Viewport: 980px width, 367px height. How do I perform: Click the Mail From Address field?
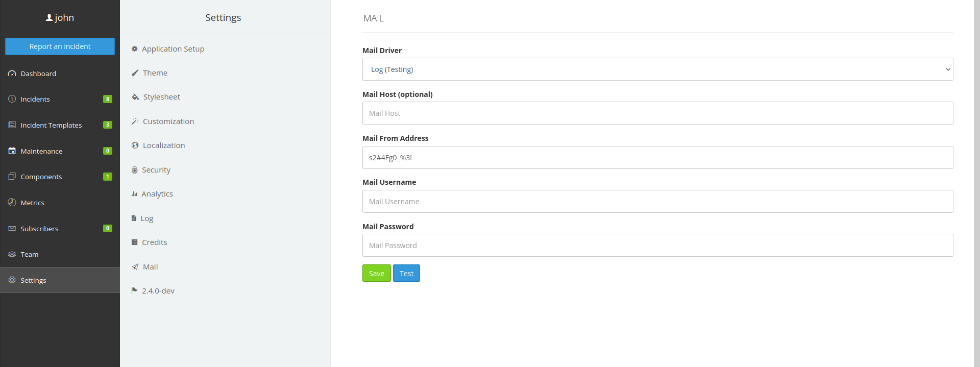tap(657, 157)
